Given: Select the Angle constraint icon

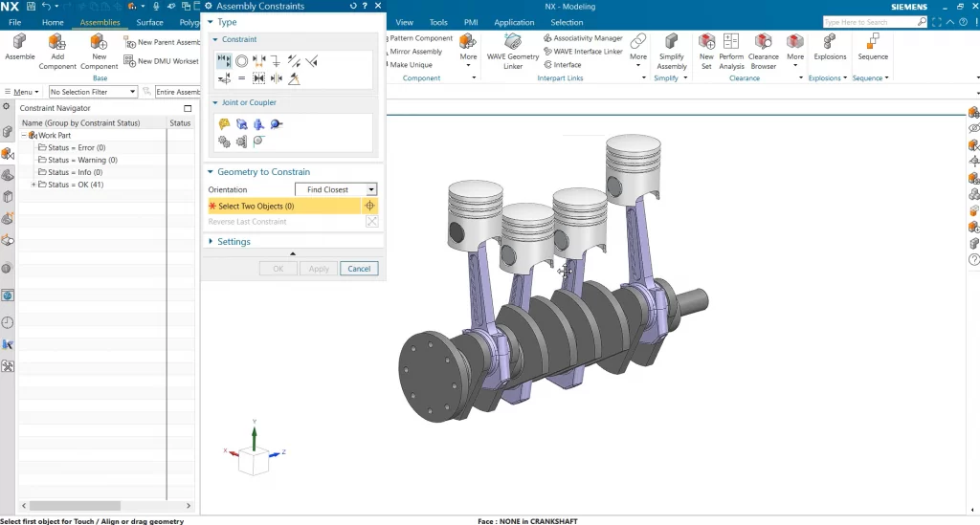Looking at the screenshot, I should point(294,78).
